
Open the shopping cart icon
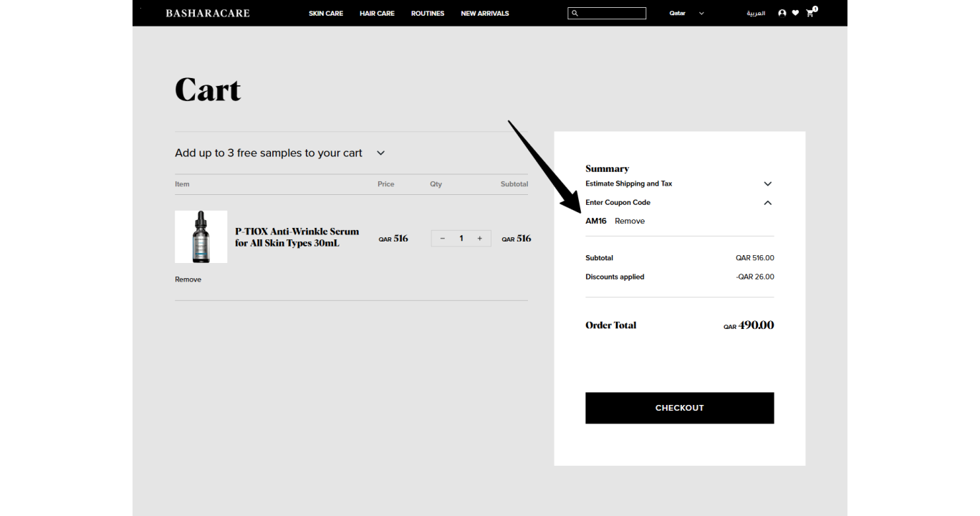(810, 13)
